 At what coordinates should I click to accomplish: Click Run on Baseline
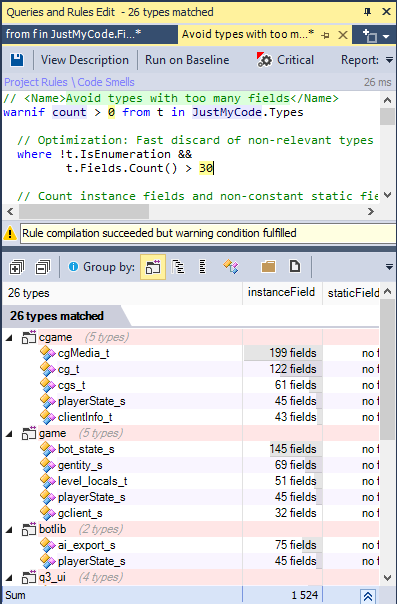[187, 60]
